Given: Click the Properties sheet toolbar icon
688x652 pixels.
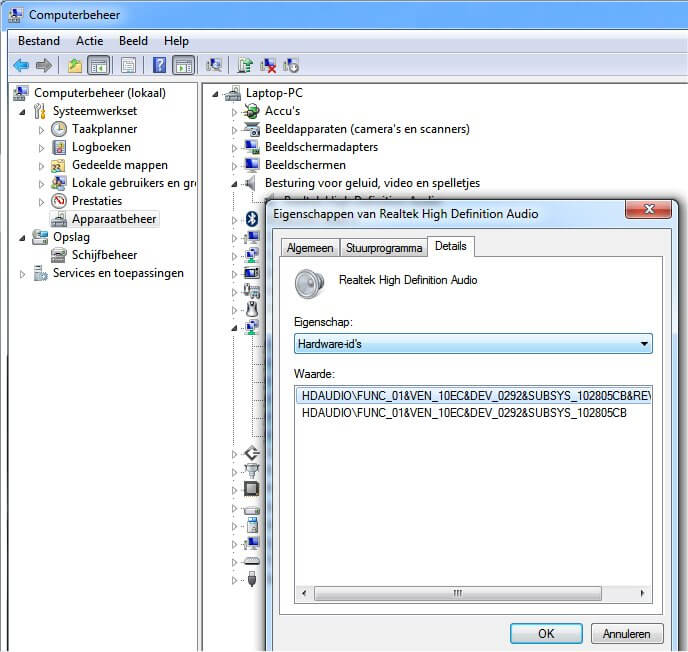Looking at the screenshot, I should pos(128,65).
